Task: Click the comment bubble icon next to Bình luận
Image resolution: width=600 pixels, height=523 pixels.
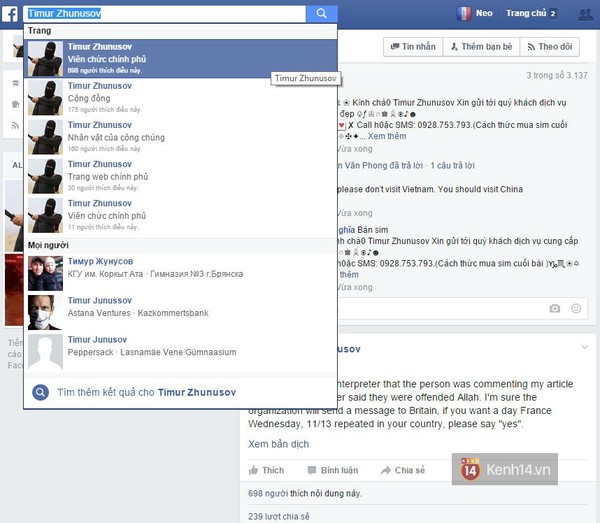Action: pyautogui.click(x=312, y=470)
